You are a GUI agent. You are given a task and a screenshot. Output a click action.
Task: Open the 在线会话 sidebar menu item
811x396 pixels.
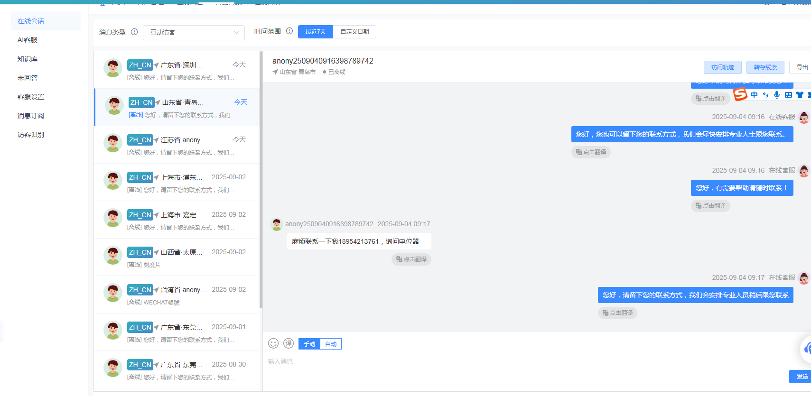(46, 21)
